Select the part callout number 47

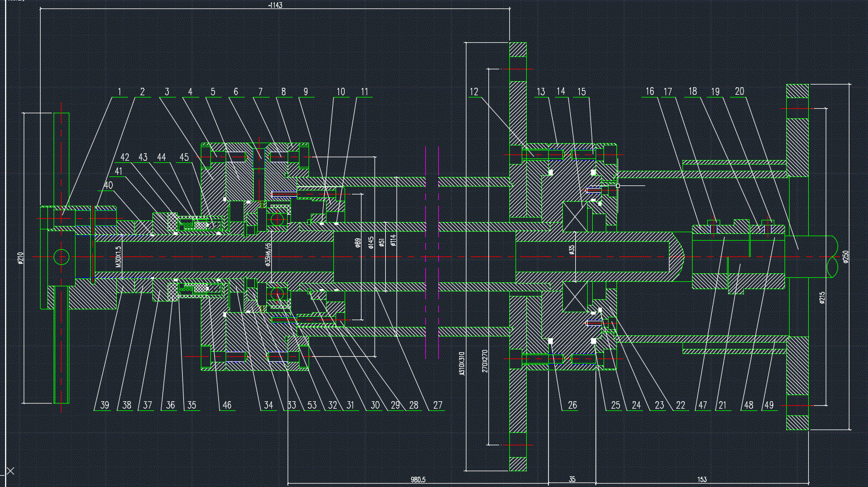click(702, 405)
